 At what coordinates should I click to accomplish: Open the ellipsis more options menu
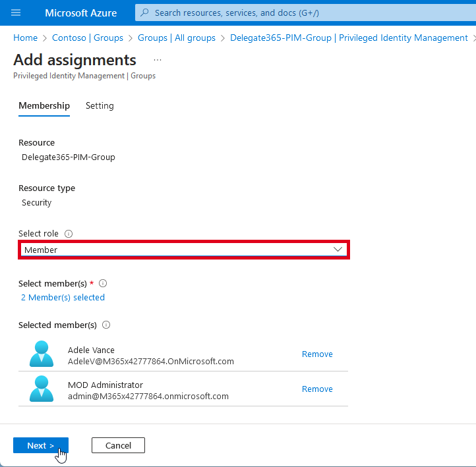click(x=158, y=60)
